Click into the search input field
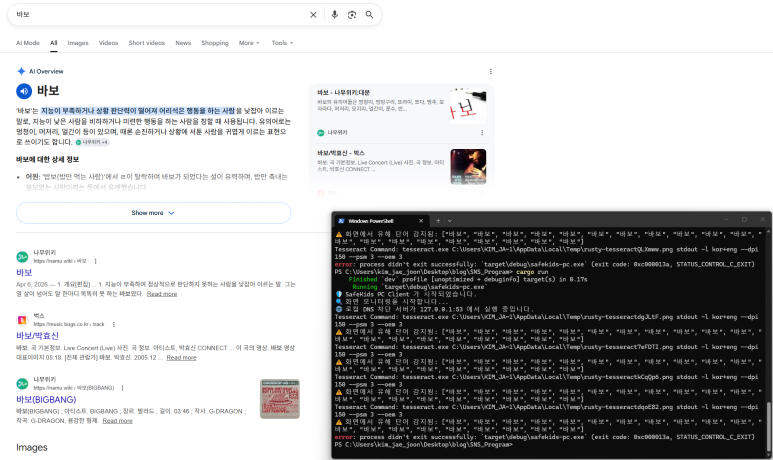 coord(158,15)
